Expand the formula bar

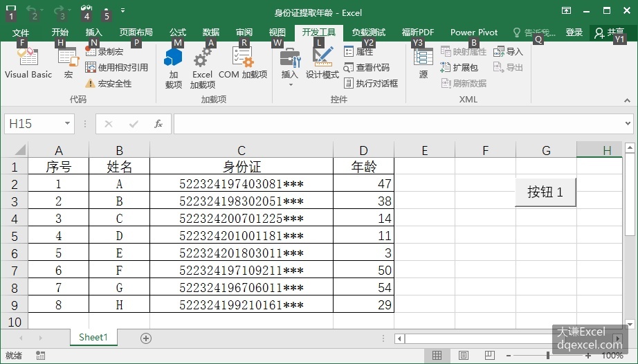(x=628, y=123)
